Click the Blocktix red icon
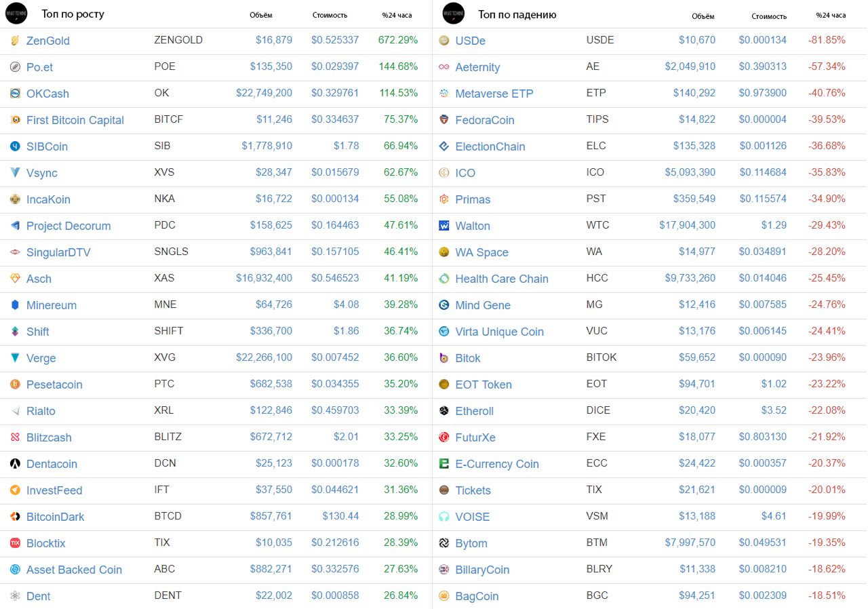 coord(15,543)
